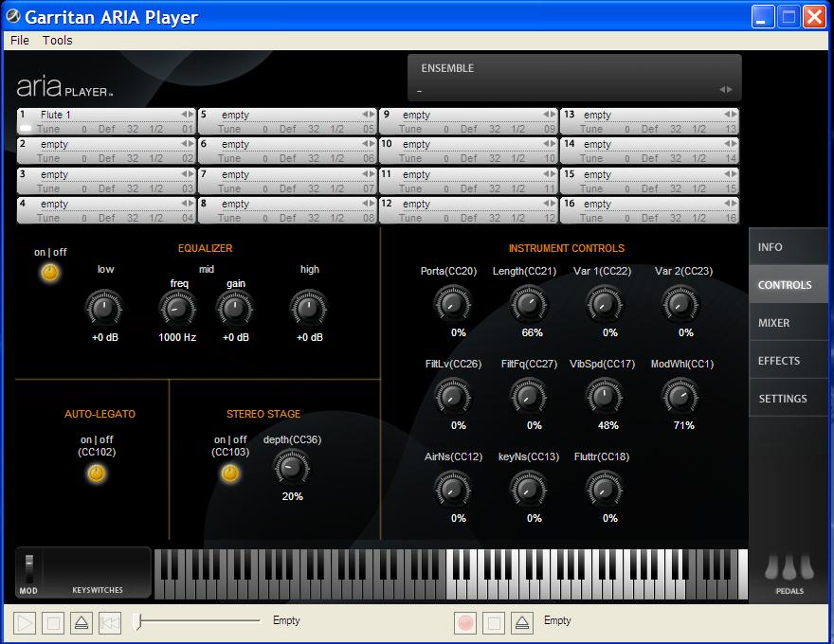This screenshot has width=834, height=644.
Task: Open the SETTINGS tab
Action: [789, 398]
